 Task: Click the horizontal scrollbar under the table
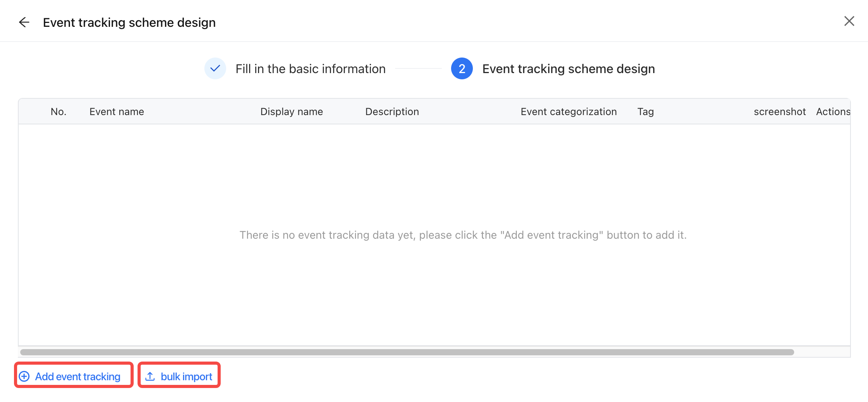[x=407, y=352]
